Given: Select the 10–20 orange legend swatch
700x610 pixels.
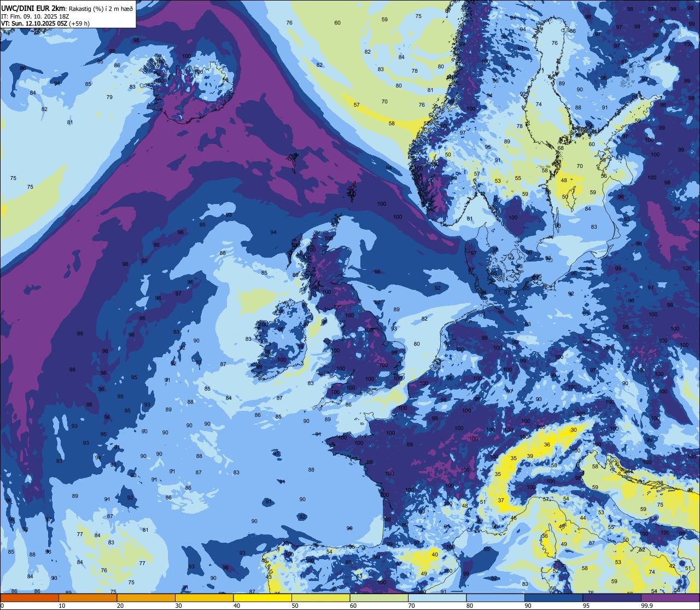Looking at the screenshot, I should (88, 597).
